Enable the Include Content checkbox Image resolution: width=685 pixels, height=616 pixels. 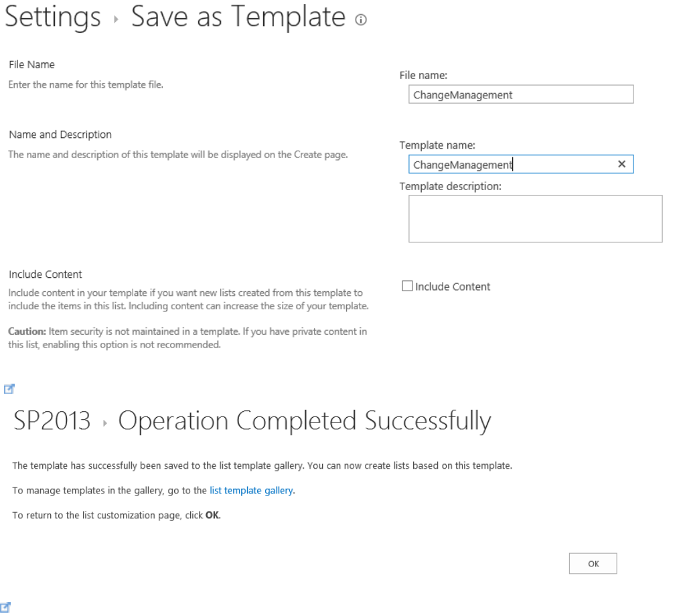click(x=406, y=287)
